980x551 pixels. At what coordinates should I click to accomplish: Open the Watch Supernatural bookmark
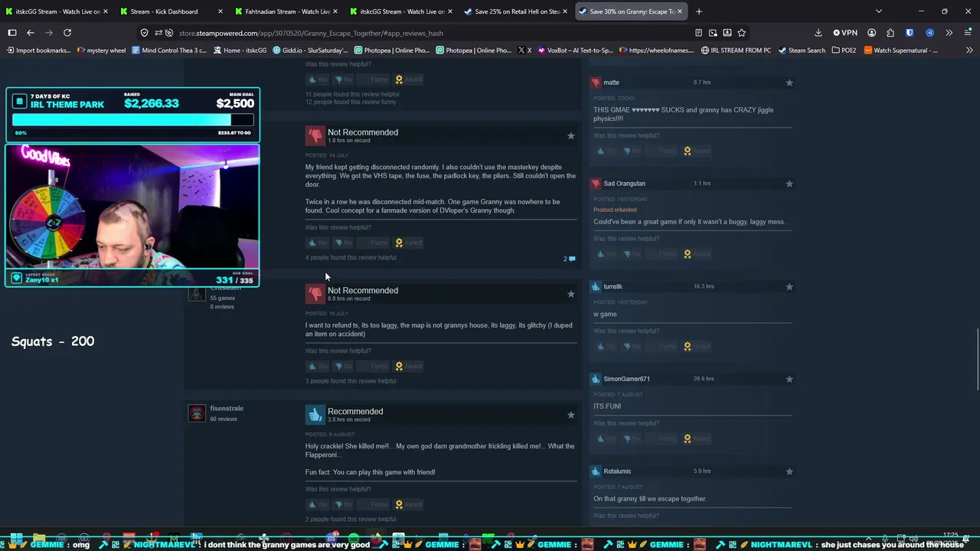click(900, 51)
